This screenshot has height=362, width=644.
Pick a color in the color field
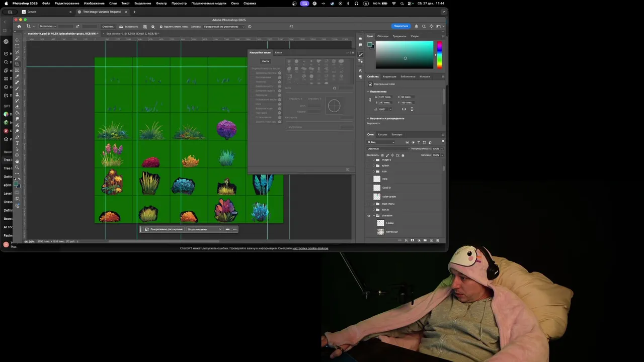click(x=404, y=54)
